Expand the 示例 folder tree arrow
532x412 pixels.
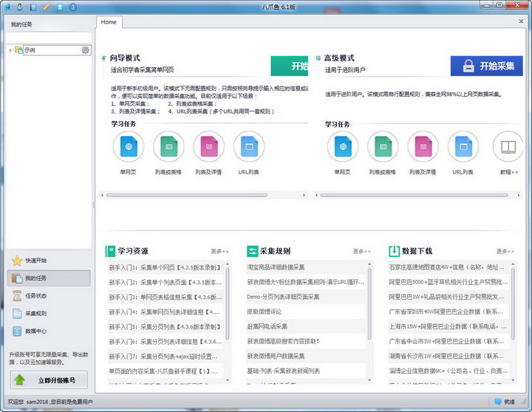[x=10, y=50]
